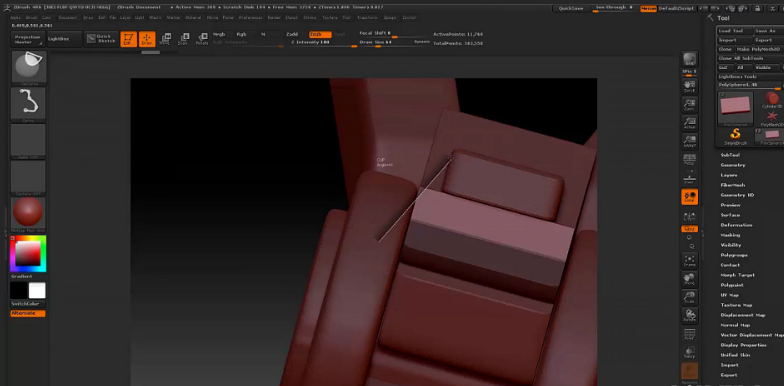The image size is (784, 386).
Task: Pick a color in the color picker square
Action: [x=28, y=254]
